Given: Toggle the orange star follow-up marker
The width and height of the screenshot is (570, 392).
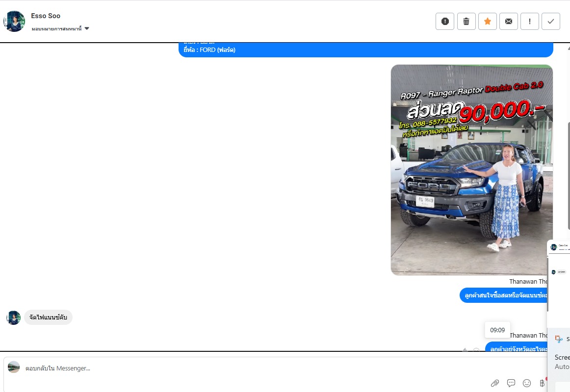Looking at the screenshot, I should [x=487, y=22].
